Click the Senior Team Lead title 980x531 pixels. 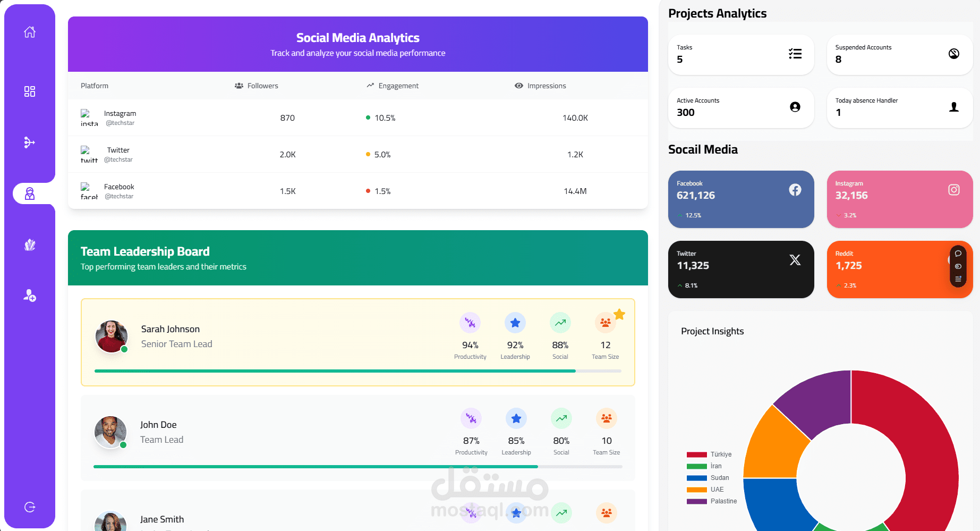point(177,344)
